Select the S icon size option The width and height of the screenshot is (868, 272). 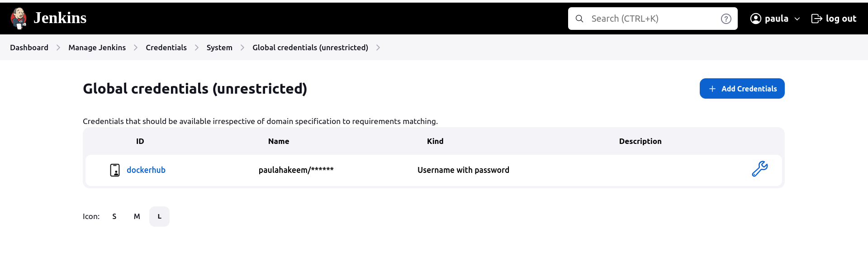pyautogui.click(x=114, y=216)
